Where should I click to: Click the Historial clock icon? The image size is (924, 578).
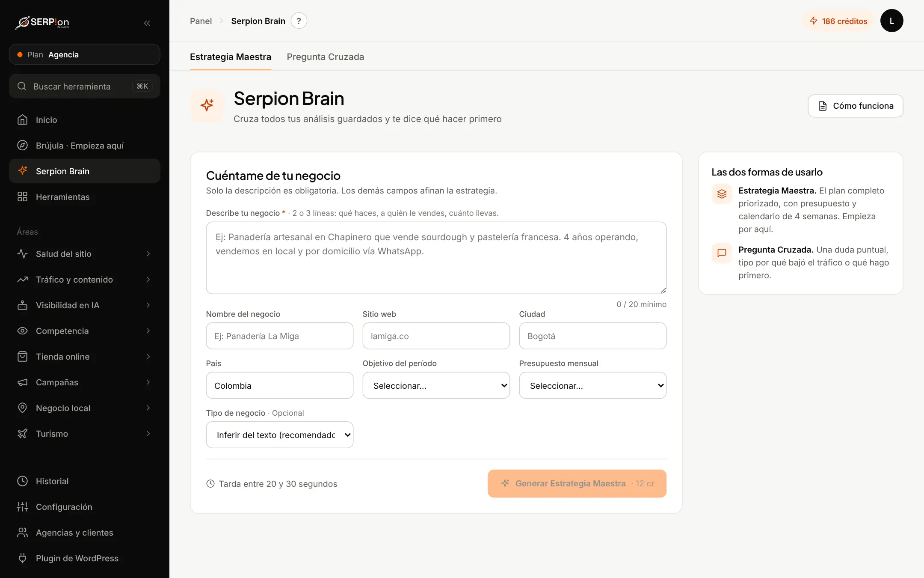22,481
